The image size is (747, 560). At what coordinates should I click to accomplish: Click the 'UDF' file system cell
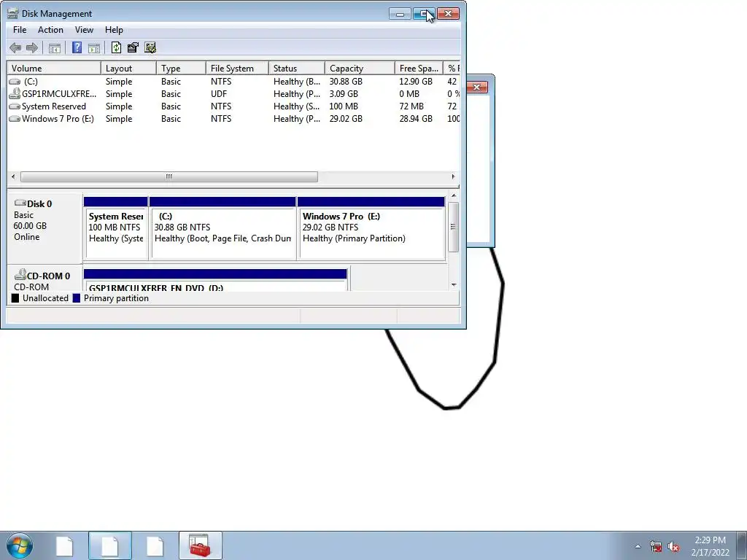point(219,94)
